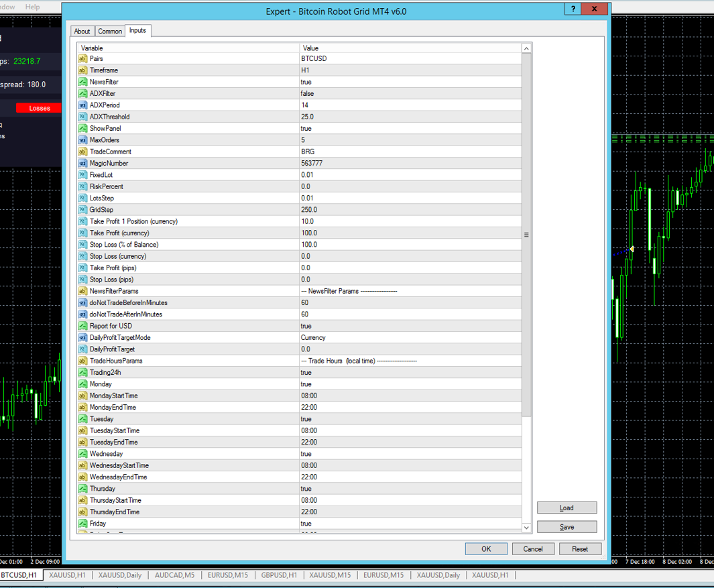Toggle the ShowPanel true value
This screenshot has width=714, height=588.
(x=409, y=129)
